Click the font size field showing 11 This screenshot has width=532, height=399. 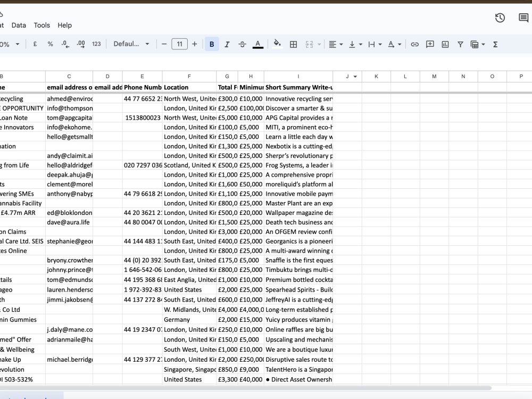179,44
